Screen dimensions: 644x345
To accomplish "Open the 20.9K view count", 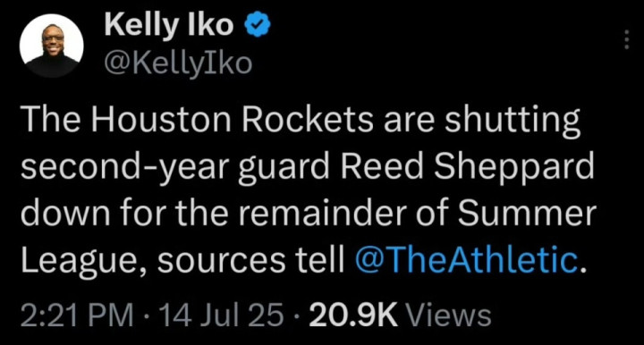I will click(x=354, y=315).
